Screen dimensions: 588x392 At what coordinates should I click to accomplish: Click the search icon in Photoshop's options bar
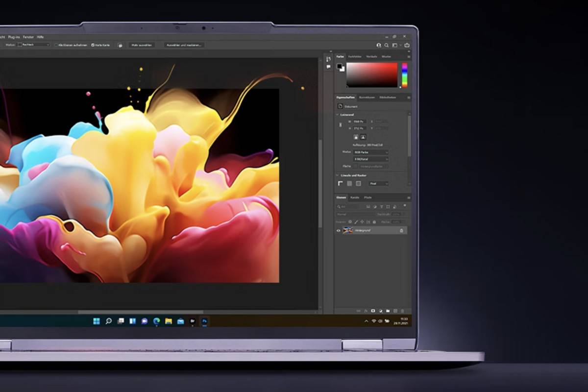tap(386, 45)
